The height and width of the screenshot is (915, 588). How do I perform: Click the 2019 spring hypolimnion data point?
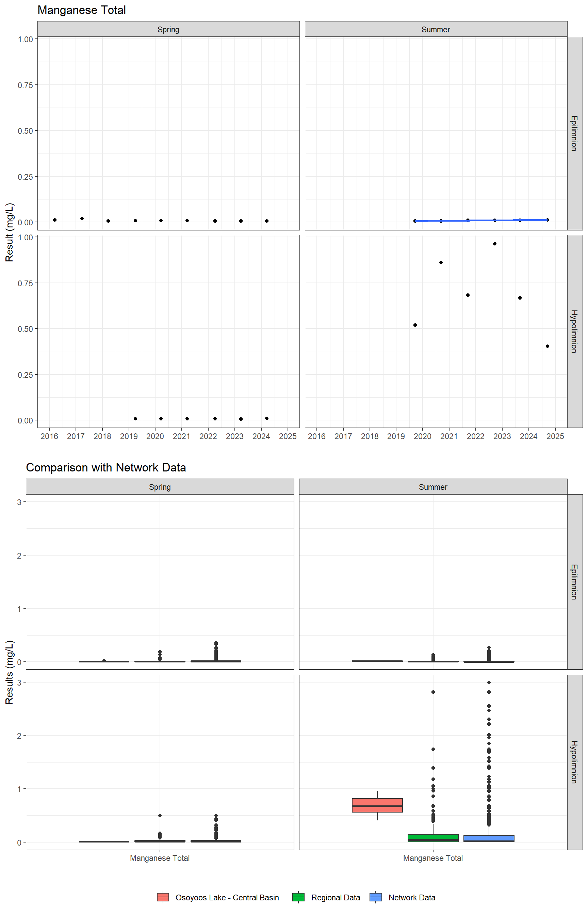point(135,419)
